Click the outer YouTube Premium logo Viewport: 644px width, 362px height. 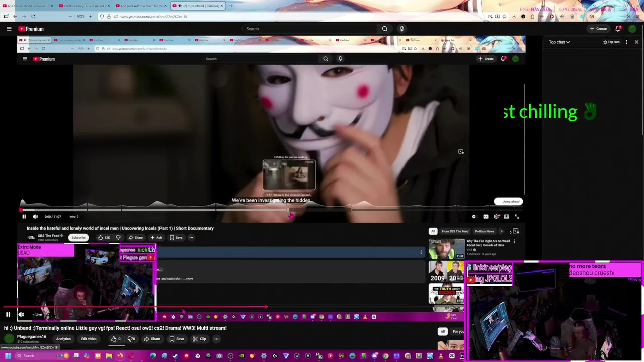31,29
